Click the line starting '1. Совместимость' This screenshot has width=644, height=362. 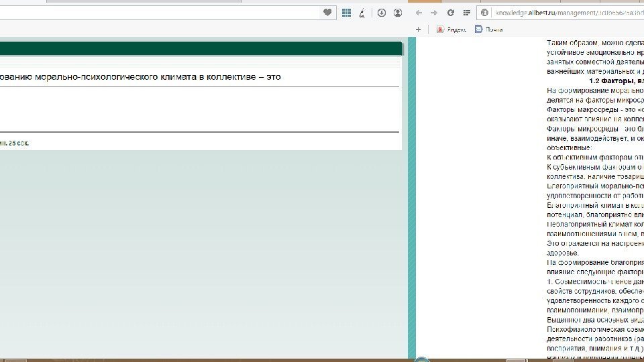point(595,282)
